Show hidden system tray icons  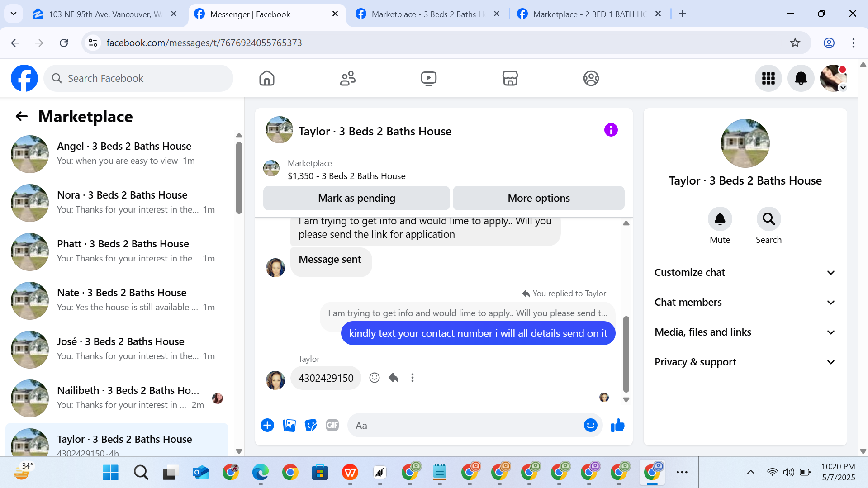click(750, 473)
